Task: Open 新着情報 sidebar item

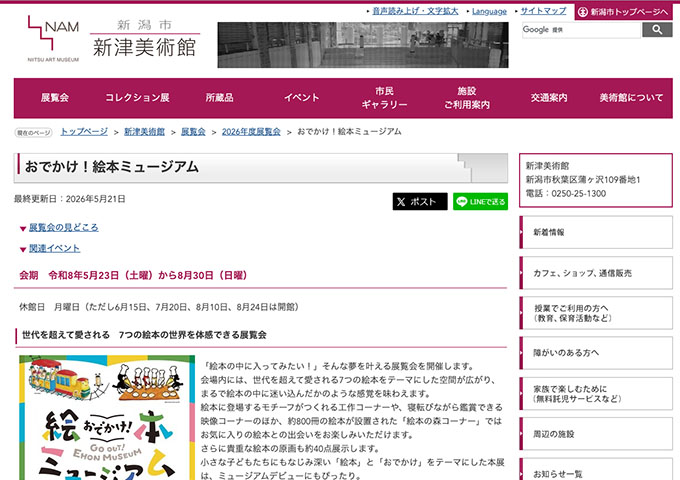Action: (x=596, y=232)
